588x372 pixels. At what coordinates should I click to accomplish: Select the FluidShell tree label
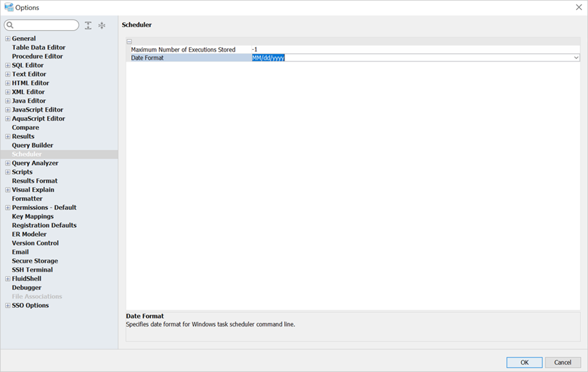[x=27, y=279]
